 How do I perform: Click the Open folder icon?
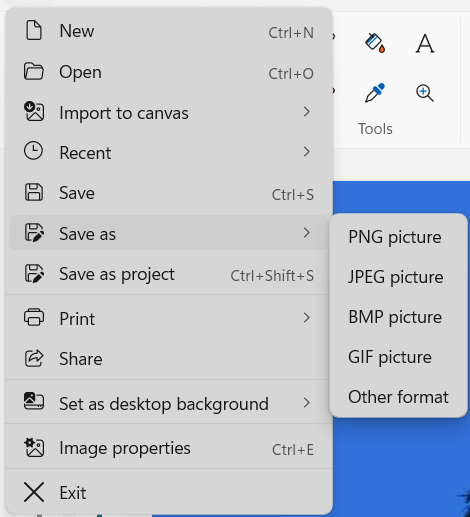tap(34, 71)
